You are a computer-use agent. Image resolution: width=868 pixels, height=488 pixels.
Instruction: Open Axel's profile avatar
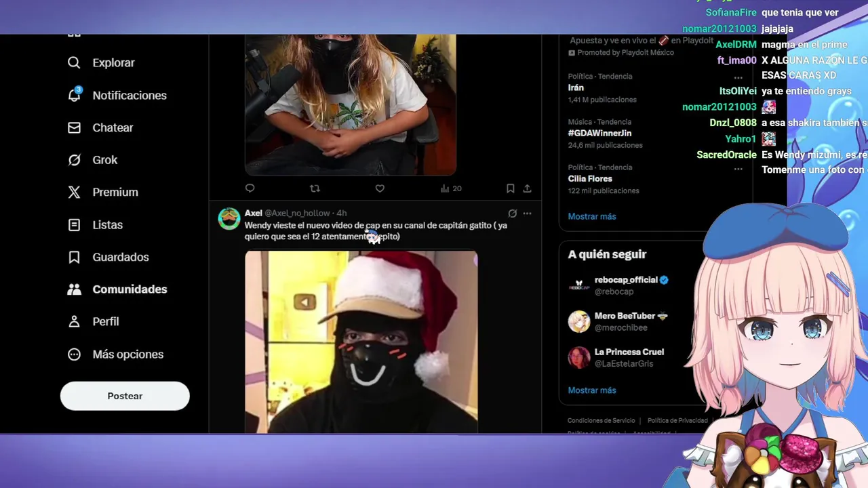(229, 219)
